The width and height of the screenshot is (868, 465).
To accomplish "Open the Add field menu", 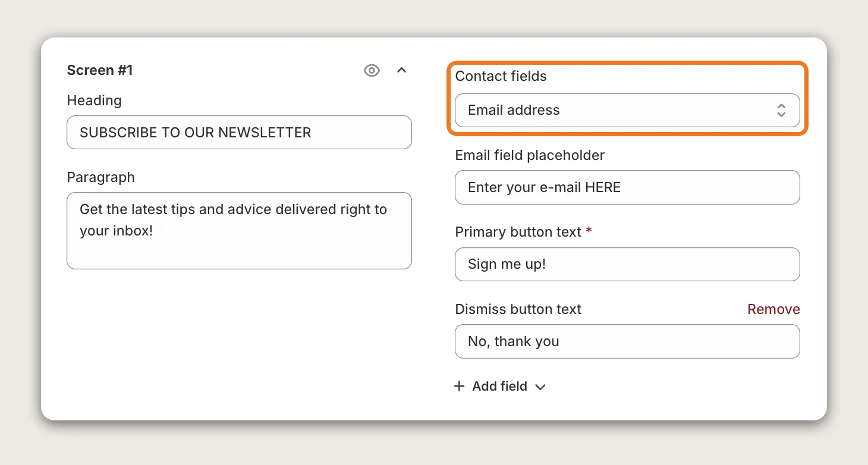I will click(499, 387).
